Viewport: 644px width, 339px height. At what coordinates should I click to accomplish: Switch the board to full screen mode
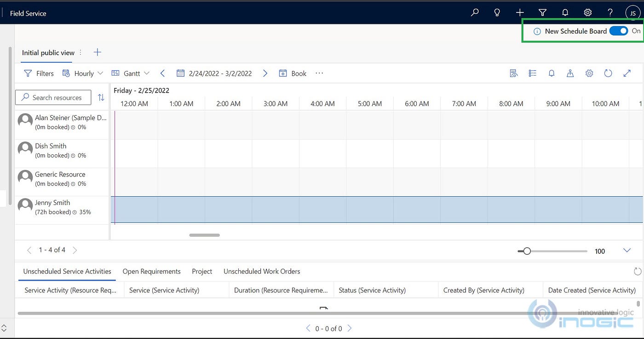coord(627,73)
